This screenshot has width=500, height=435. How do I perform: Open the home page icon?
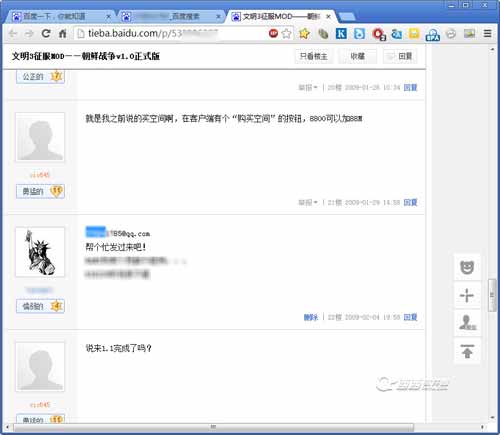[x=63, y=33]
